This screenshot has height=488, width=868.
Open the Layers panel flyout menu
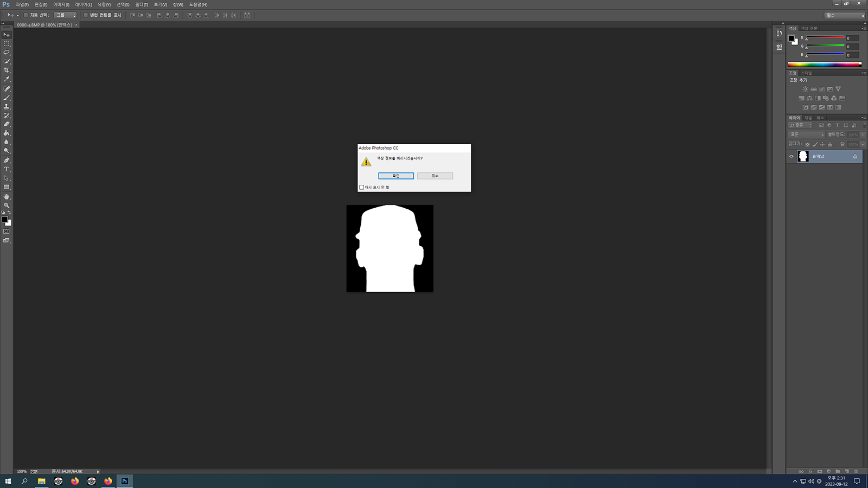pyautogui.click(x=864, y=118)
